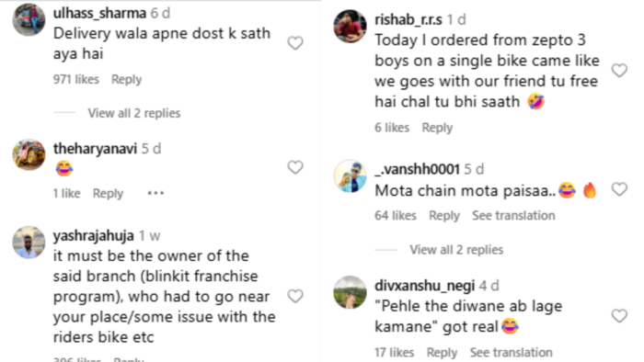This screenshot has width=644, height=362.
Task: Expand replies under _.vanshh0001's comment
Action: (456, 250)
